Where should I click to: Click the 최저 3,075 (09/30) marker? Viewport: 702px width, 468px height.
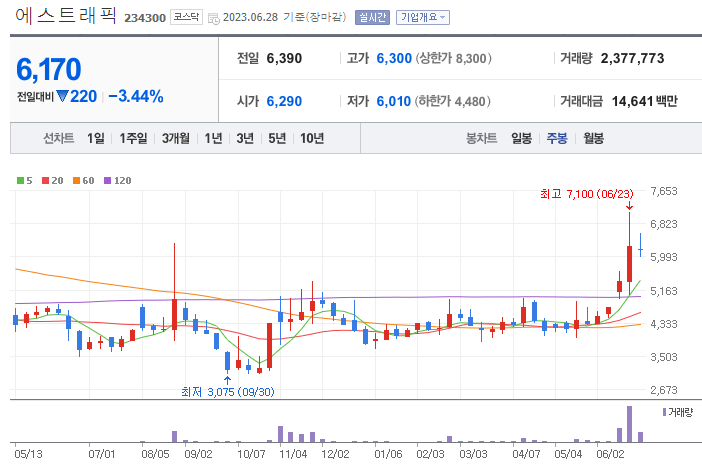tap(228, 392)
